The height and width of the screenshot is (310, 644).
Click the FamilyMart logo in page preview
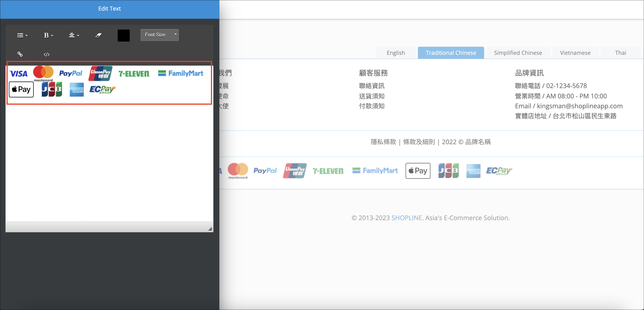[x=375, y=170]
